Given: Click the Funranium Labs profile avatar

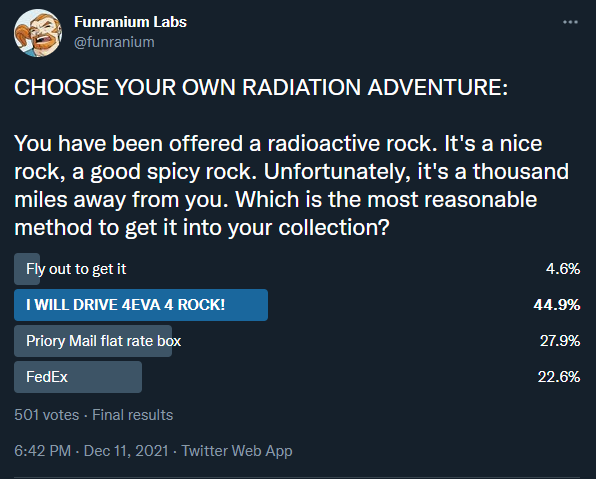Looking at the screenshot, I should (x=38, y=33).
